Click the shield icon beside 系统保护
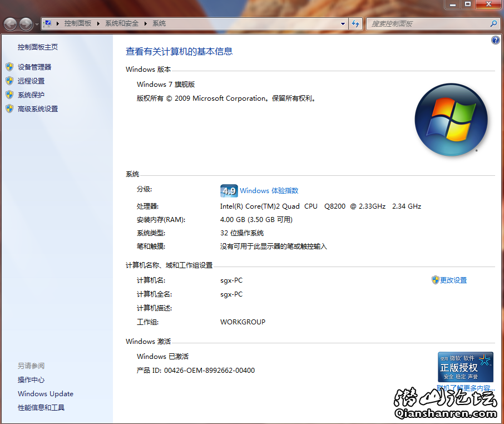 [9, 95]
